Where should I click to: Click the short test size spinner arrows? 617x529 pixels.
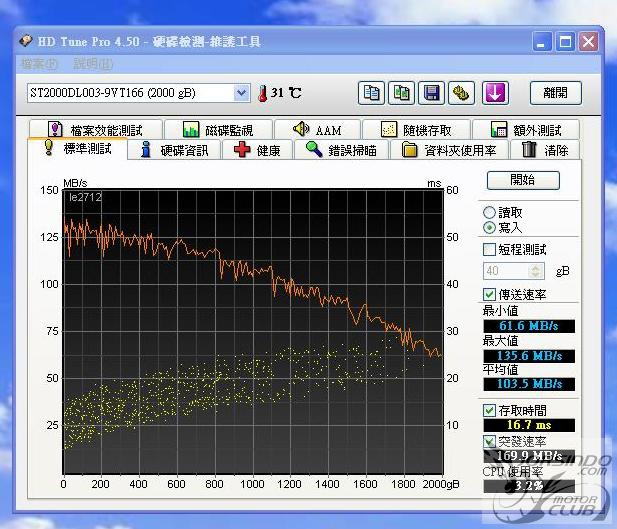tap(535, 271)
